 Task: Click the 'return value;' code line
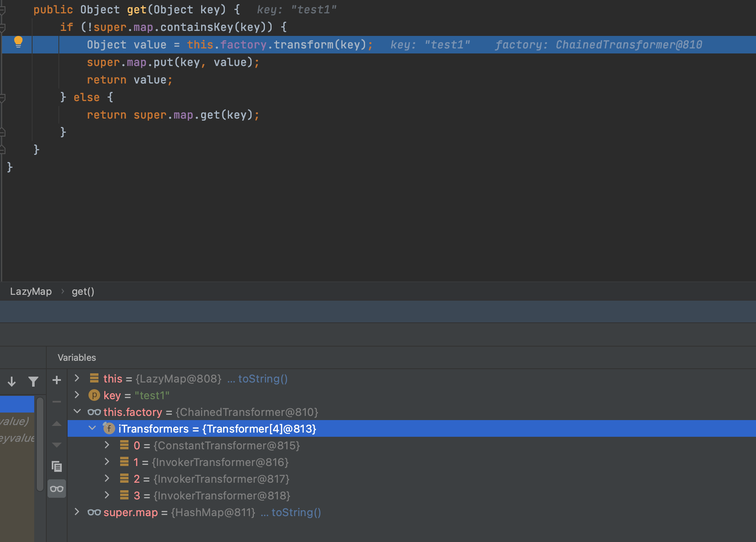click(x=129, y=80)
